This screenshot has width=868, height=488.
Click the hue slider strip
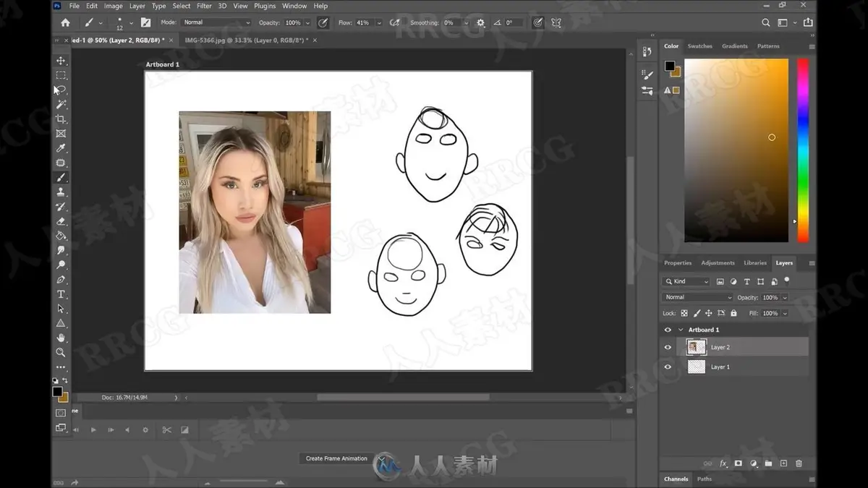pos(803,150)
